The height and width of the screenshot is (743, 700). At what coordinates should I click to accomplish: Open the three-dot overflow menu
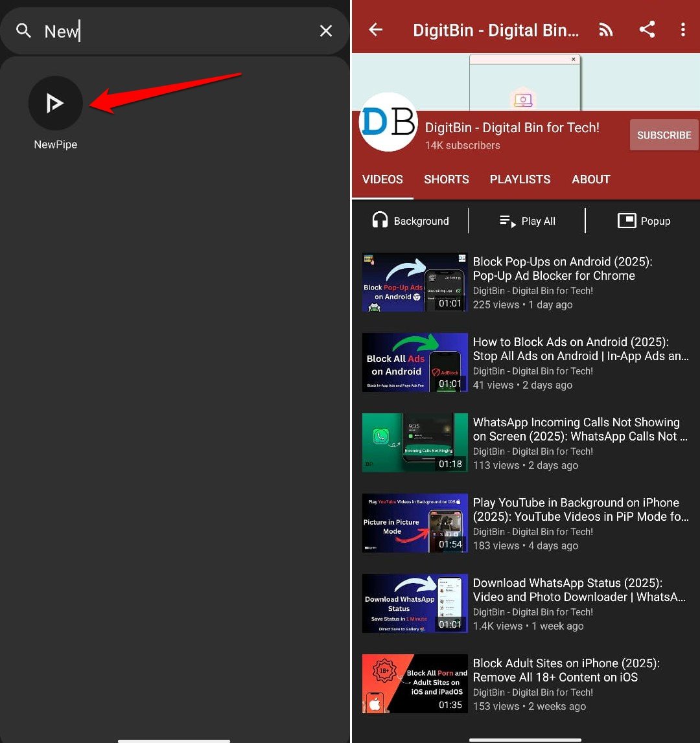tap(683, 30)
